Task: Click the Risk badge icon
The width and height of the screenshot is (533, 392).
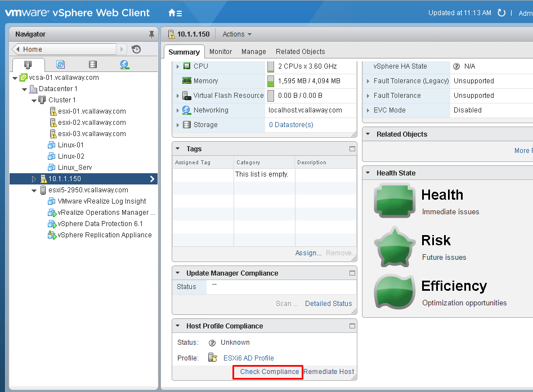Action: coord(395,247)
